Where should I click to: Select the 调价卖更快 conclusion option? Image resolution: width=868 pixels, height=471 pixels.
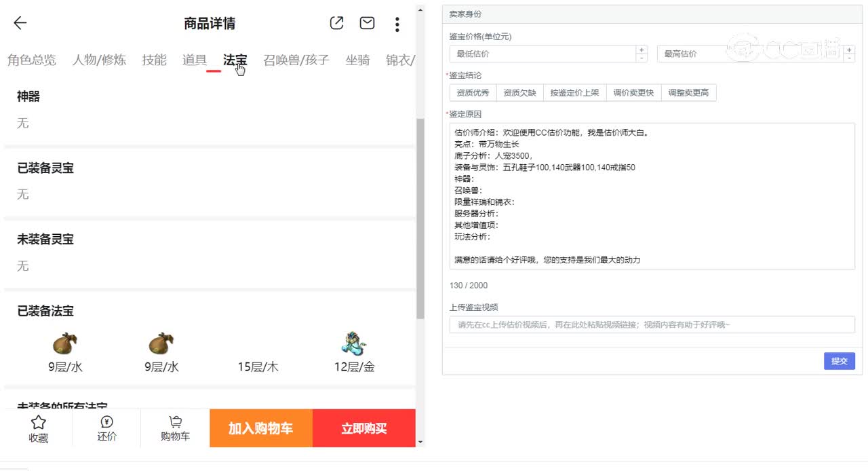pos(633,92)
